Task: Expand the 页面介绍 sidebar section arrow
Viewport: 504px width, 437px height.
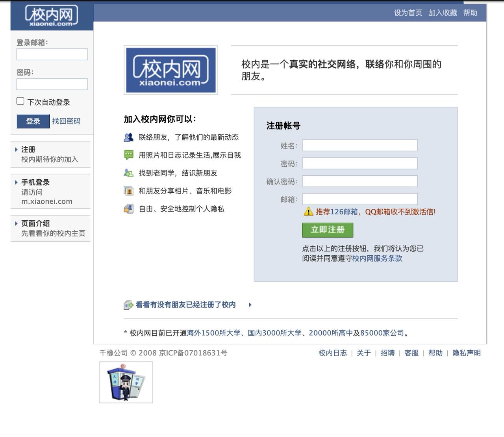Action: [16, 223]
